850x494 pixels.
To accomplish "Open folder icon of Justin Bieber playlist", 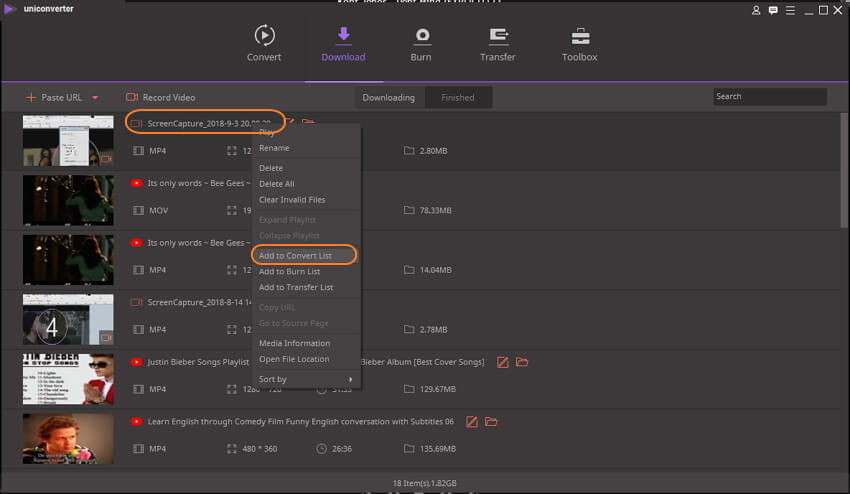I will 521,362.
